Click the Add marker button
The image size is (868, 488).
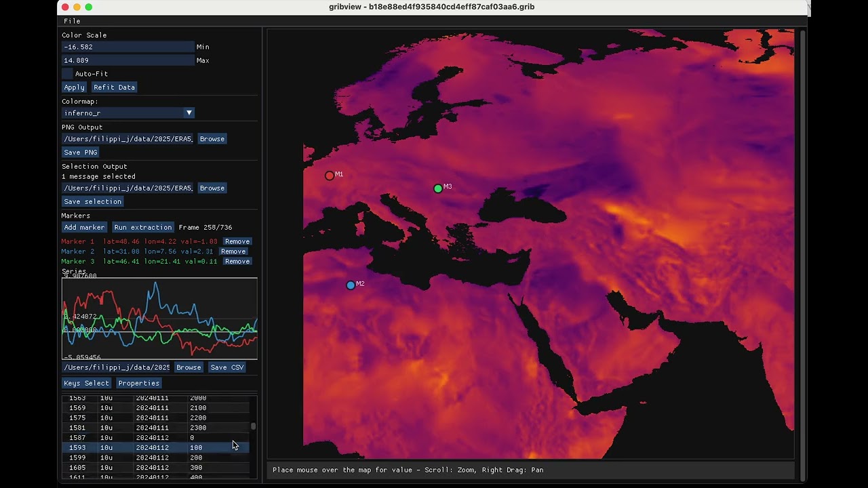84,227
